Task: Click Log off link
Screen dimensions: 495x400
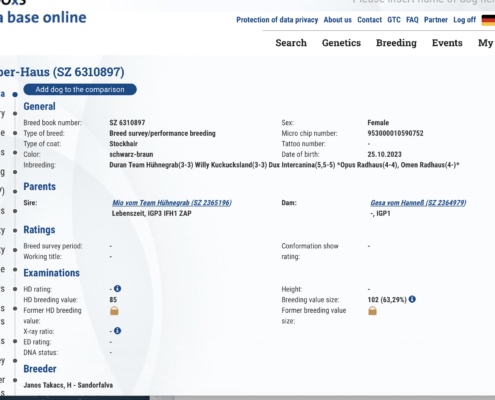Action: click(464, 20)
